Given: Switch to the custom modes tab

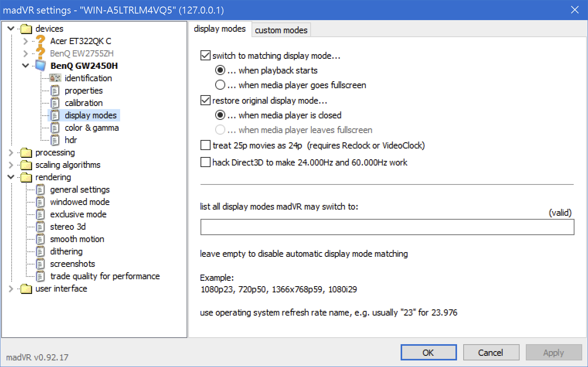Looking at the screenshot, I should click(x=281, y=30).
